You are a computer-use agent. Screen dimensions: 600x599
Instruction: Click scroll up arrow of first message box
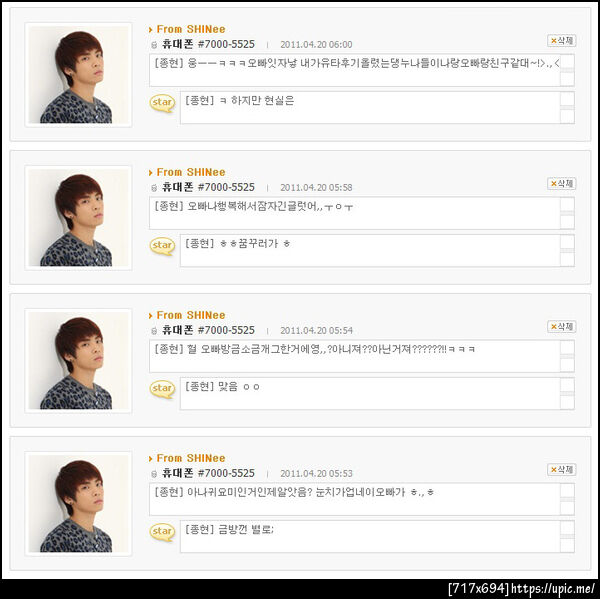567,61
